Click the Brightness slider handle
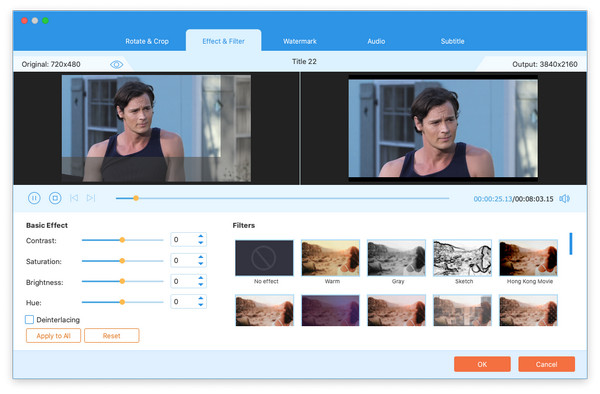The height and width of the screenshot is (394, 600). 122,281
